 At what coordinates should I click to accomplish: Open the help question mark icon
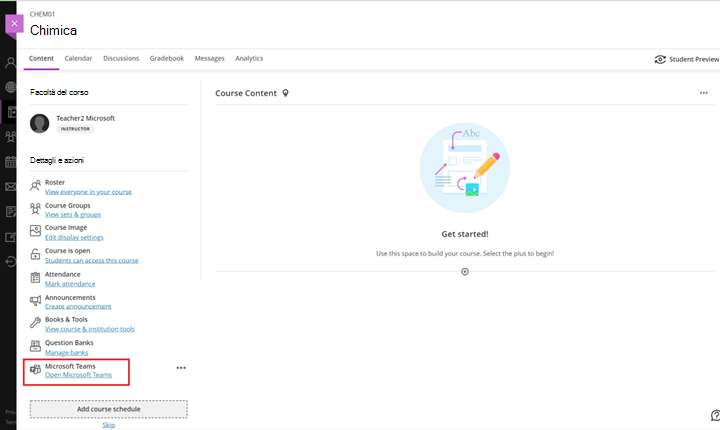coord(715,415)
